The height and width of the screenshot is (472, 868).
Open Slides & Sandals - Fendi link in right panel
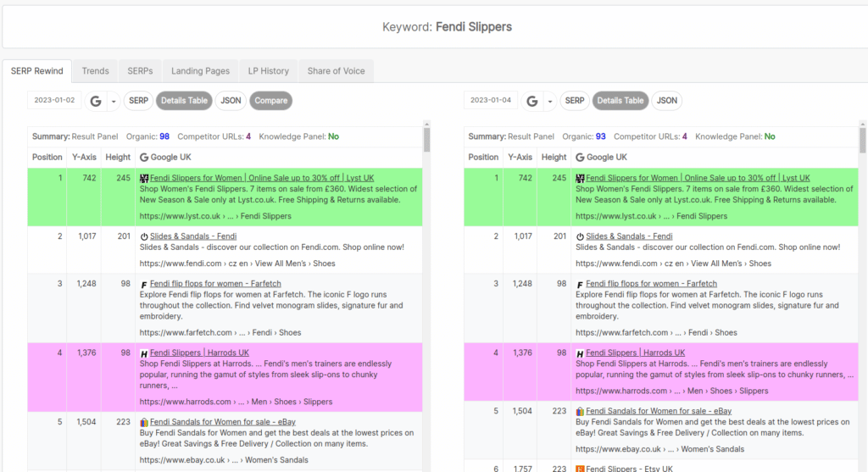point(630,236)
